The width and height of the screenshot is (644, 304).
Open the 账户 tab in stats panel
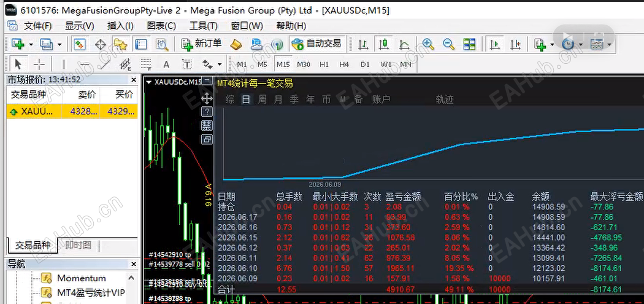click(381, 99)
